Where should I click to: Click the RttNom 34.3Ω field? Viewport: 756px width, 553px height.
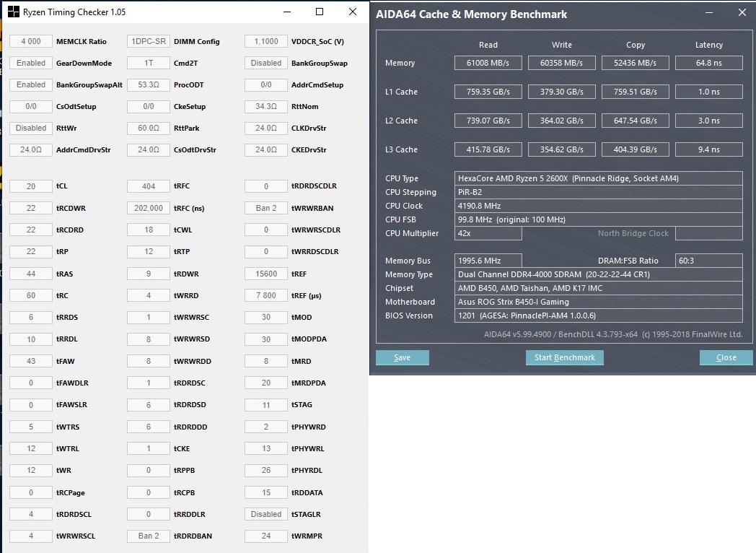coord(266,107)
